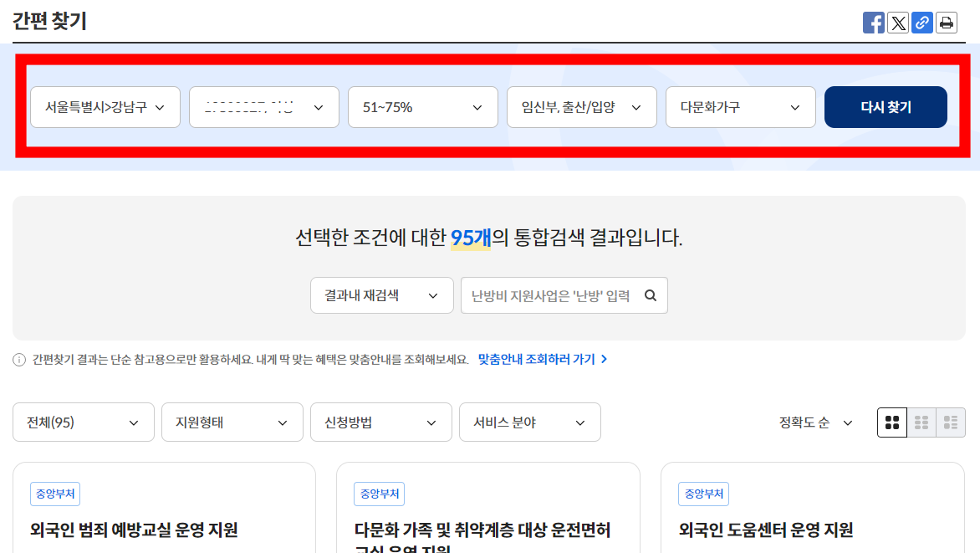Switch to list view

coord(951,422)
